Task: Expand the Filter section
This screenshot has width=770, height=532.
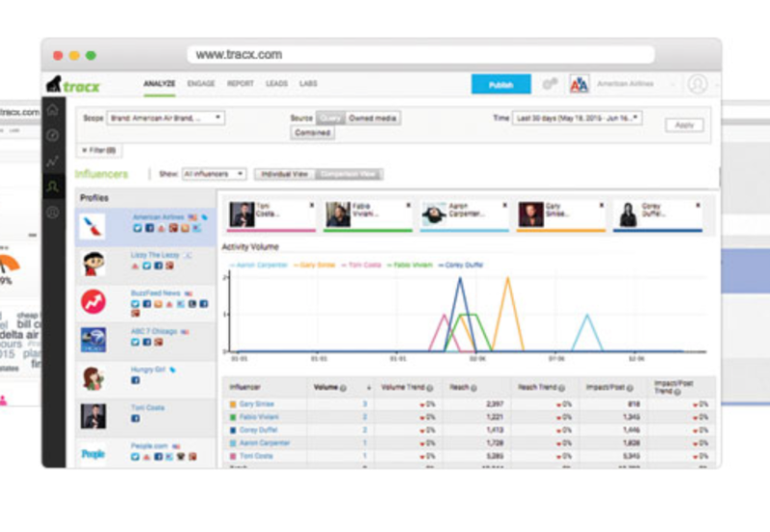Action: [x=99, y=150]
